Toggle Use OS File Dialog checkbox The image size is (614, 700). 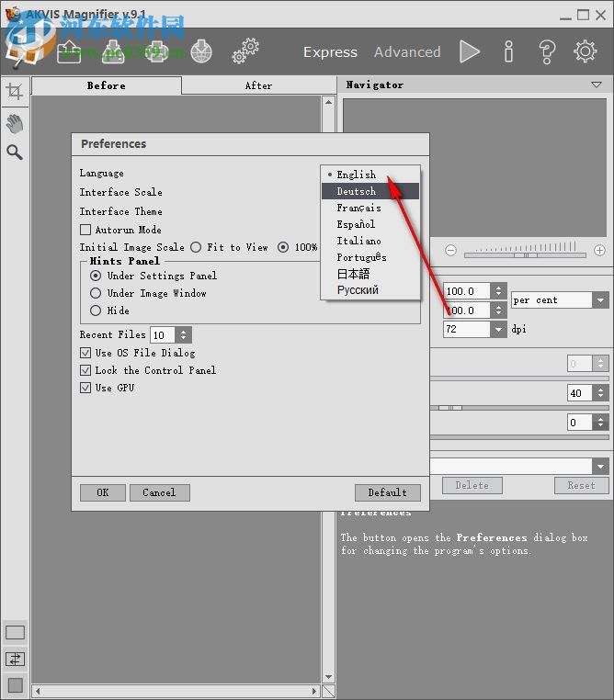coord(85,353)
